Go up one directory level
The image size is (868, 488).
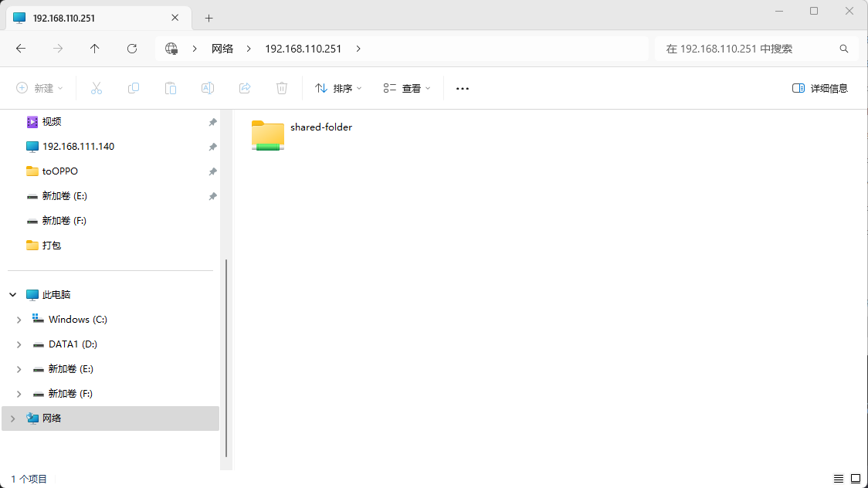(95, 49)
